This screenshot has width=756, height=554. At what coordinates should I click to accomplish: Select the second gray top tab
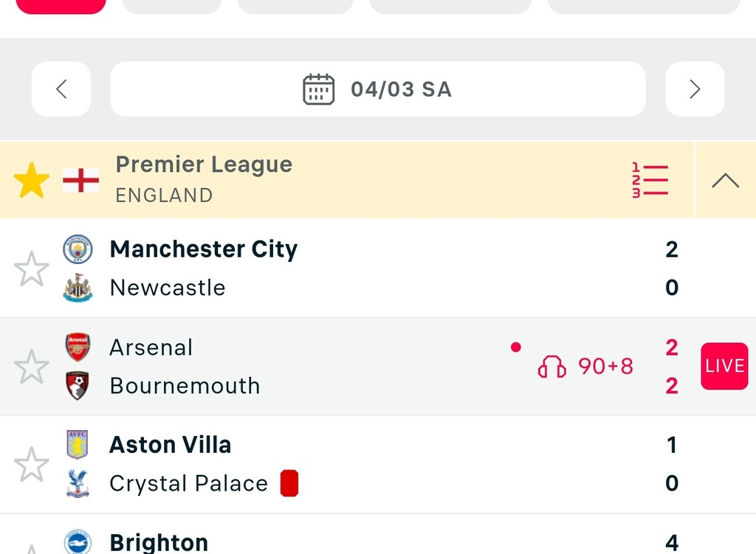click(295, 6)
